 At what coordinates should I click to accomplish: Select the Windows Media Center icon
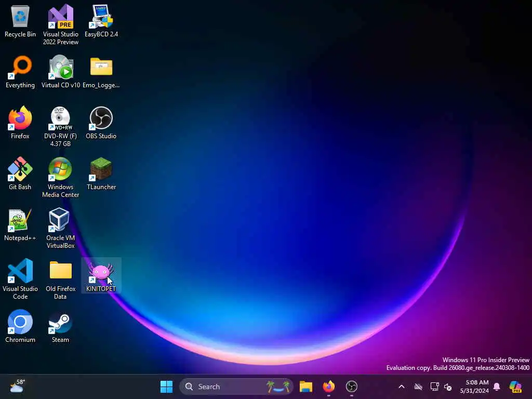click(x=60, y=177)
